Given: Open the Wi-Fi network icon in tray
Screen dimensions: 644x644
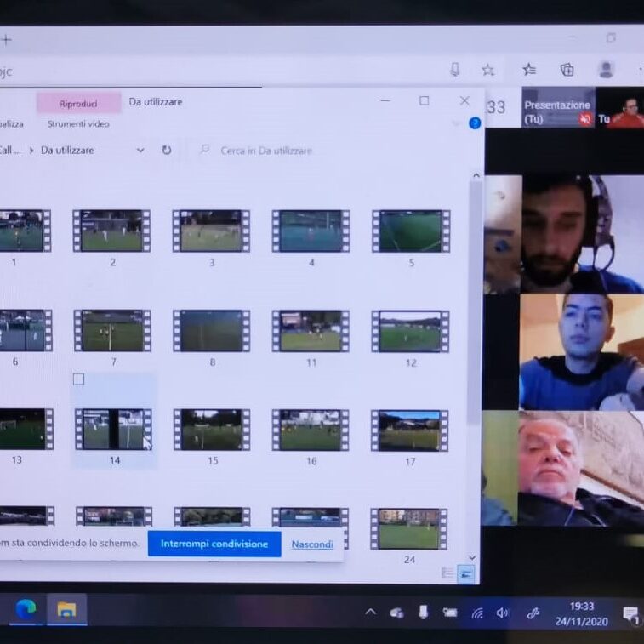Looking at the screenshot, I should tap(477, 613).
